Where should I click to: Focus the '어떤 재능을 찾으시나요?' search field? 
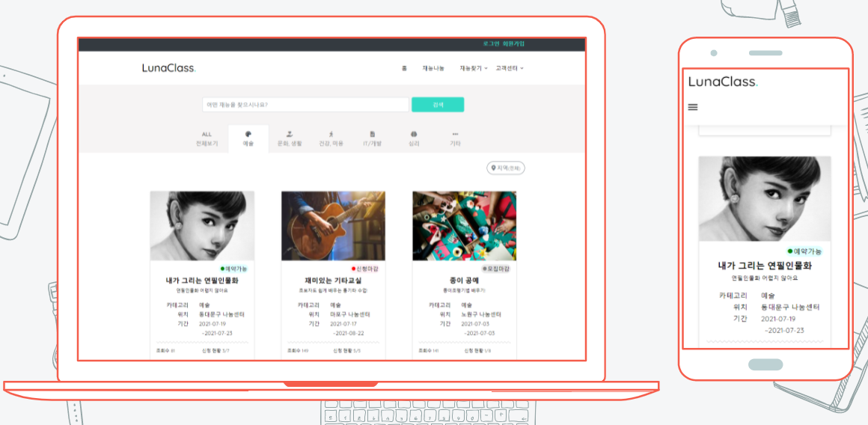click(305, 105)
